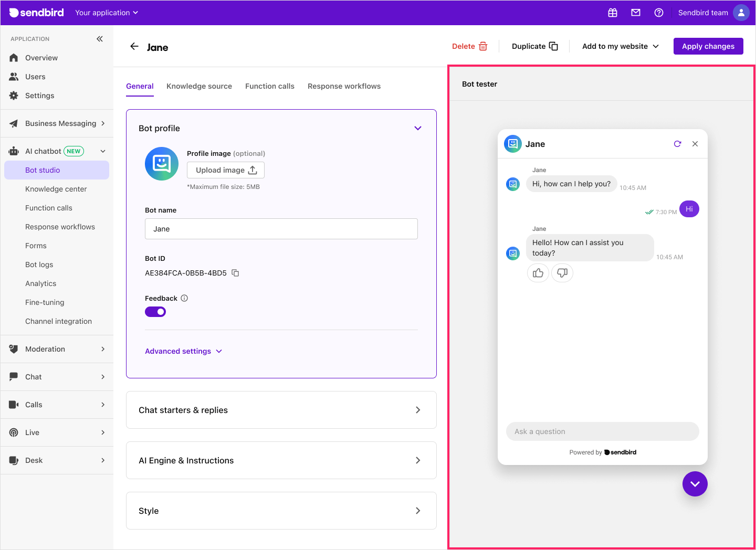Open the mail envelope icon
Image resolution: width=756 pixels, height=550 pixels.
coord(636,13)
